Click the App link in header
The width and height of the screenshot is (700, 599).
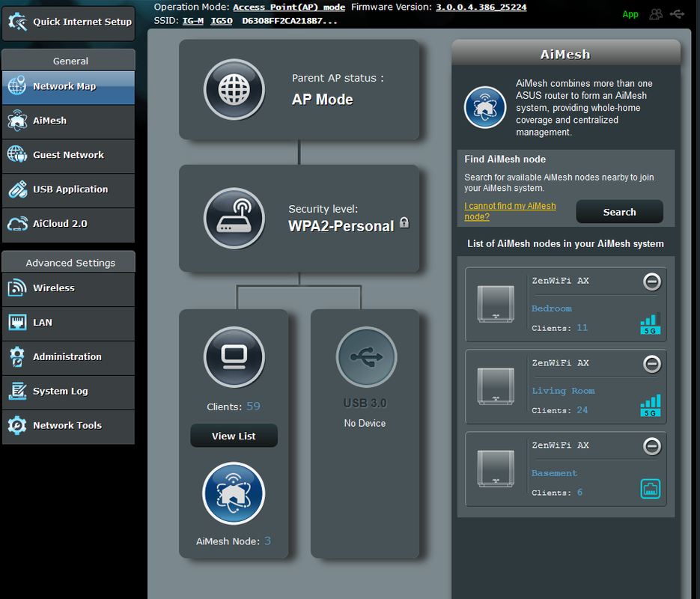630,14
